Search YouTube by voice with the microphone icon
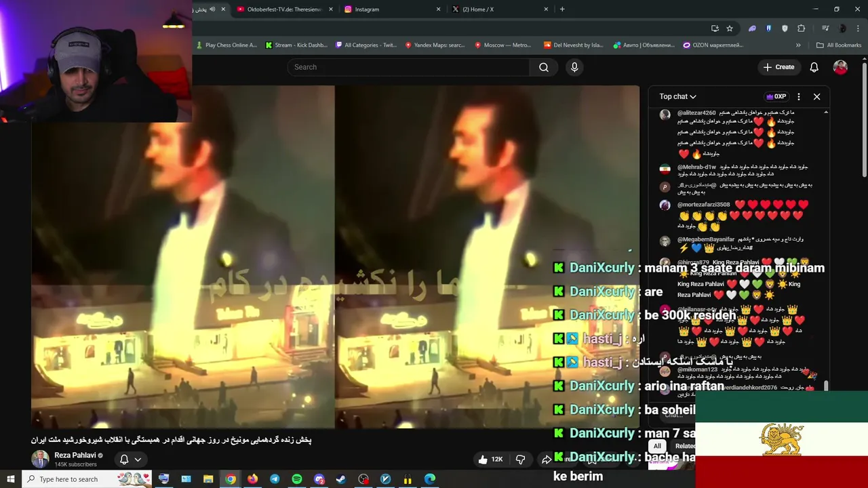The image size is (868, 488). [574, 67]
